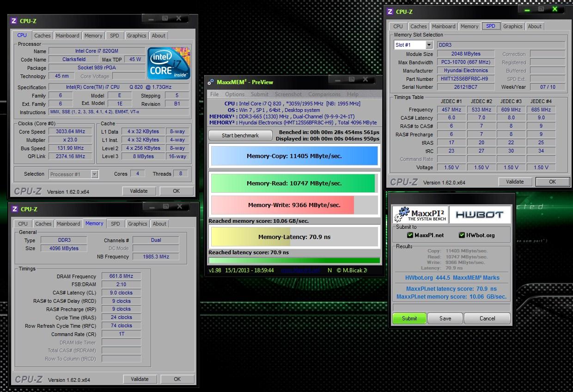Open the About tab in the processor CPU-Z window
Screen dimensions: 573x392
158,36
